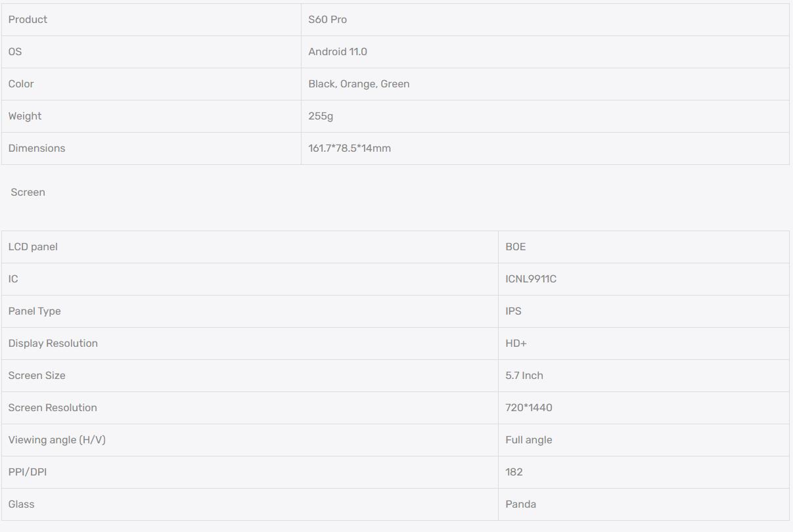793x532 pixels.
Task: Select the Android 11.0 OS value
Action: point(338,52)
